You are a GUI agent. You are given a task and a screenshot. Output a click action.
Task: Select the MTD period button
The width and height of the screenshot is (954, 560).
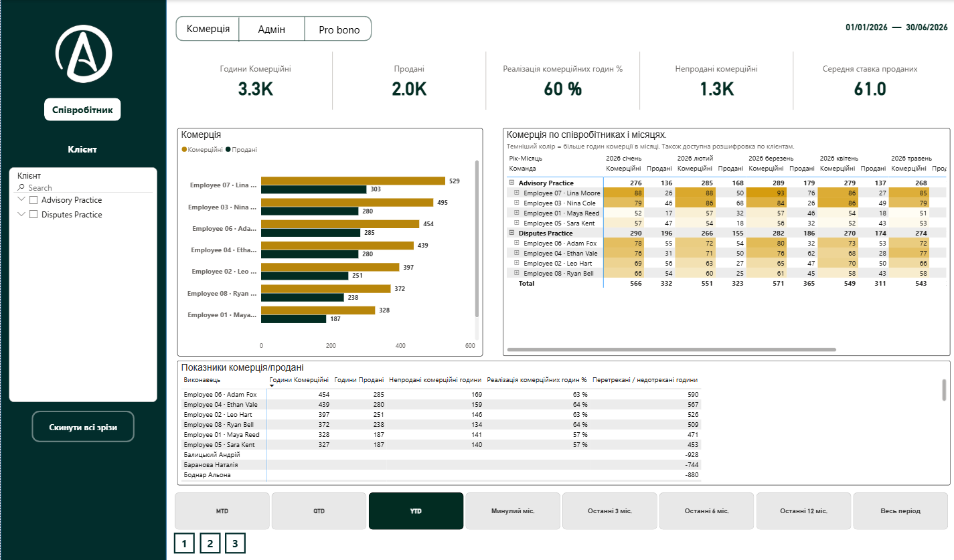pyautogui.click(x=222, y=511)
